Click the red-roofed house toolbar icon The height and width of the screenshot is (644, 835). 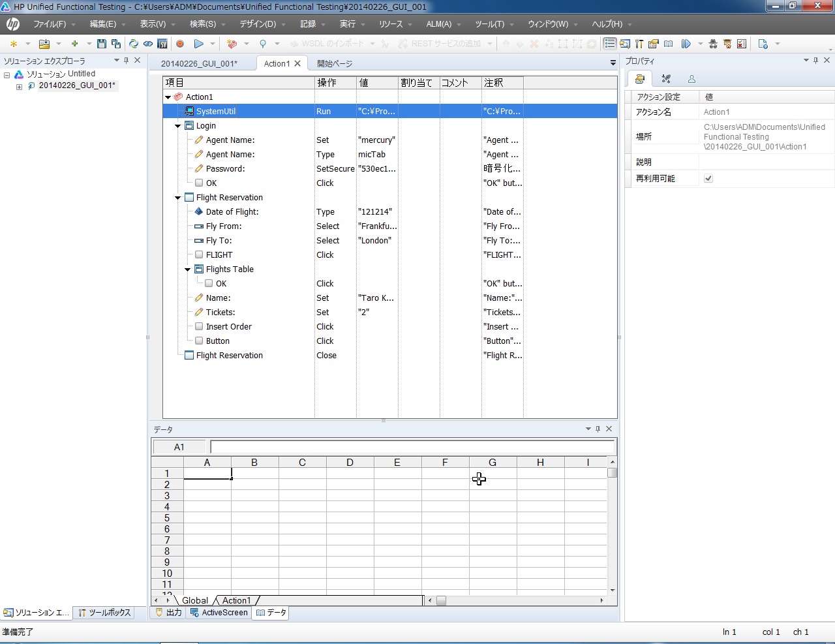click(727, 44)
